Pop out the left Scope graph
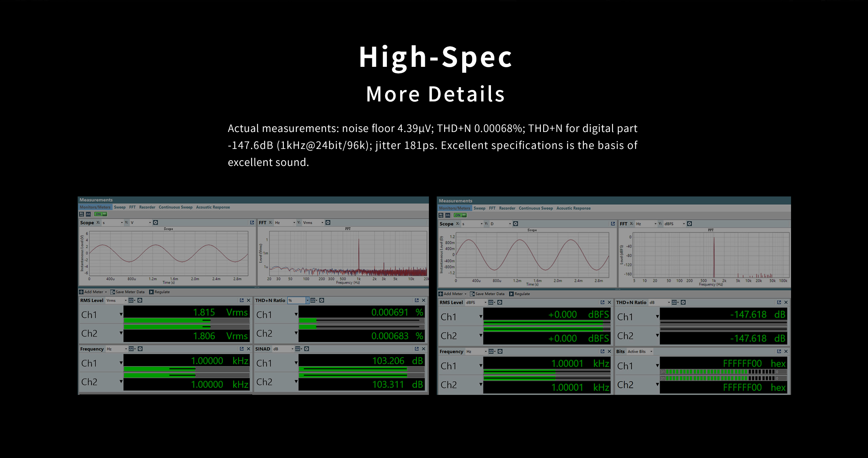Image resolution: width=868 pixels, height=458 pixels. [x=252, y=223]
